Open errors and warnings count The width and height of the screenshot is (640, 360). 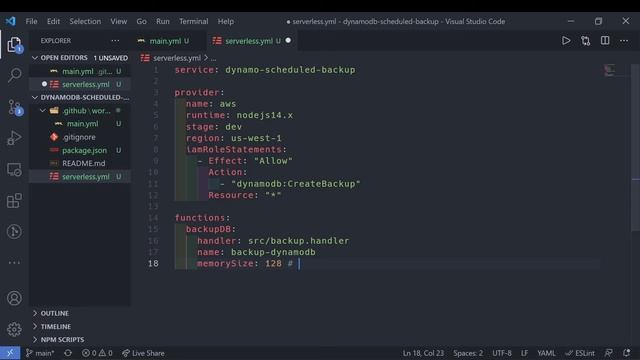pyautogui.click(x=97, y=353)
